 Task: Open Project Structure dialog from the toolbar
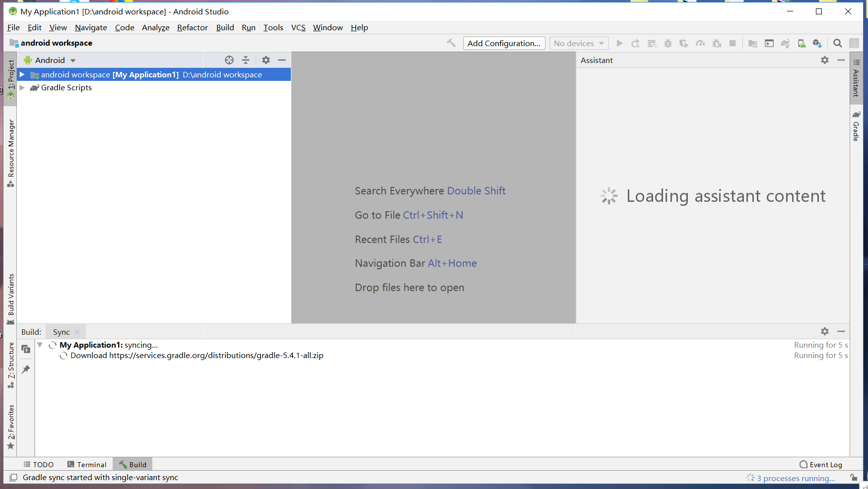tap(753, 43)
